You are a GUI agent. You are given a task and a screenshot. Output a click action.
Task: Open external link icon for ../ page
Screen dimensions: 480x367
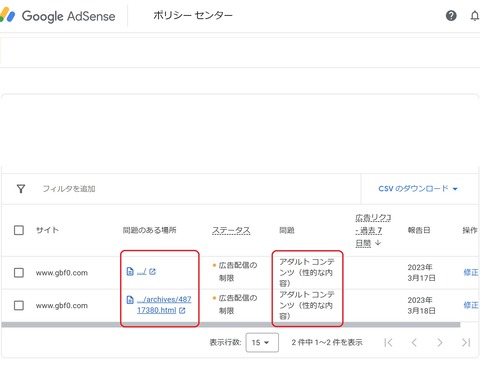click(152, 272)
